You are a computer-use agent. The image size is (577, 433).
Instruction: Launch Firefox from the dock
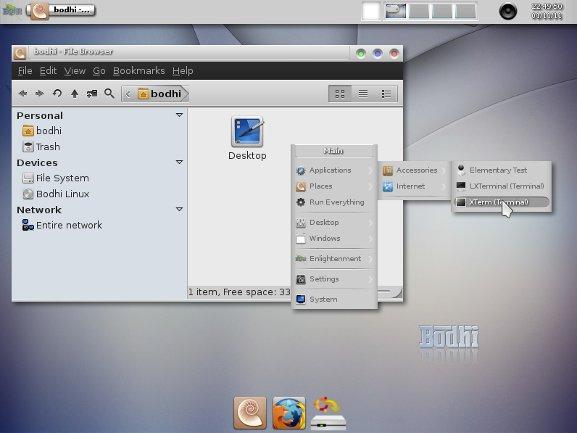click(289, 413)
